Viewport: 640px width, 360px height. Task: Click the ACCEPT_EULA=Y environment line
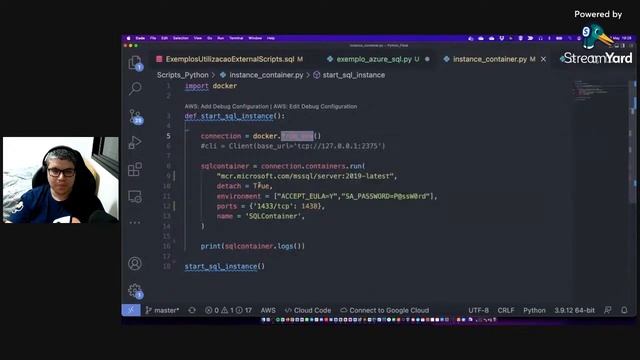pos(327,196)
